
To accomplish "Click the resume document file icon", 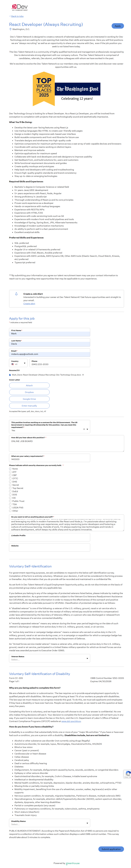I will click(x=10, y=375).
